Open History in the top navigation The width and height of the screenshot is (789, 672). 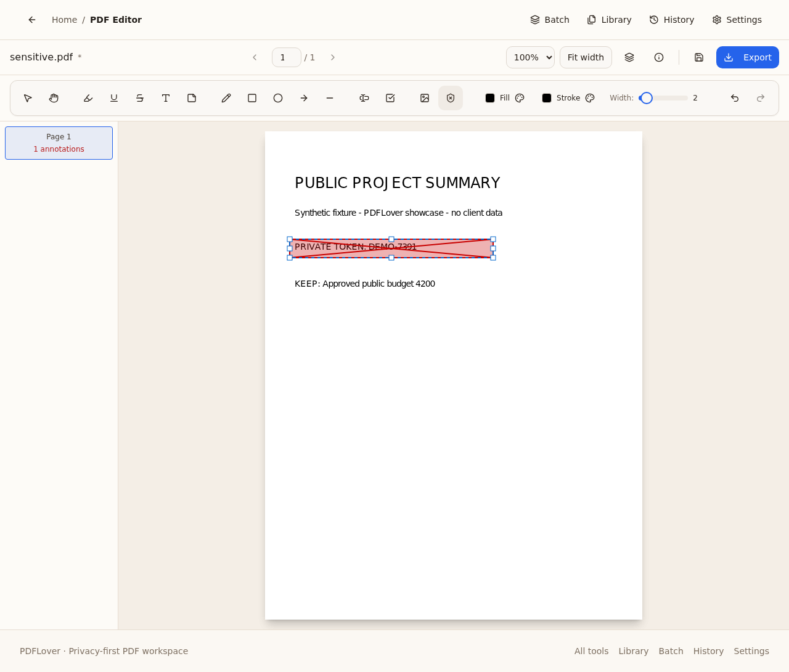672,20
